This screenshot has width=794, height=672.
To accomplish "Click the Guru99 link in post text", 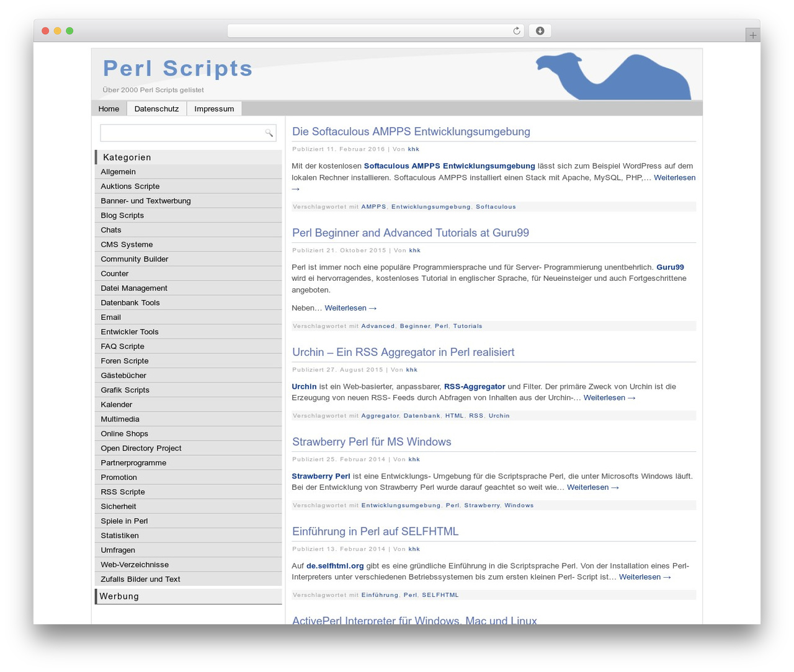I will (x=670, y=267).
